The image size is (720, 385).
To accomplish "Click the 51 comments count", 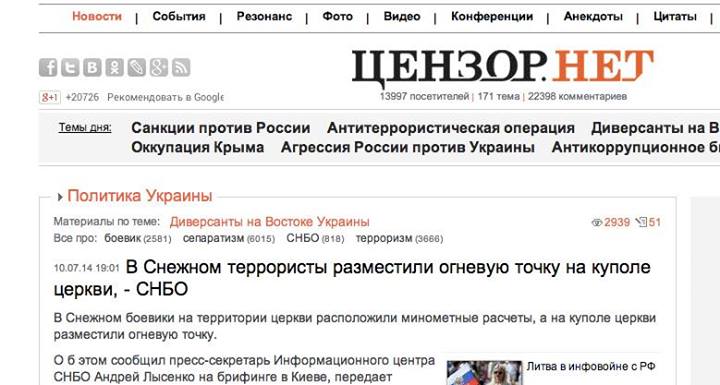I will tap(655, 222).
